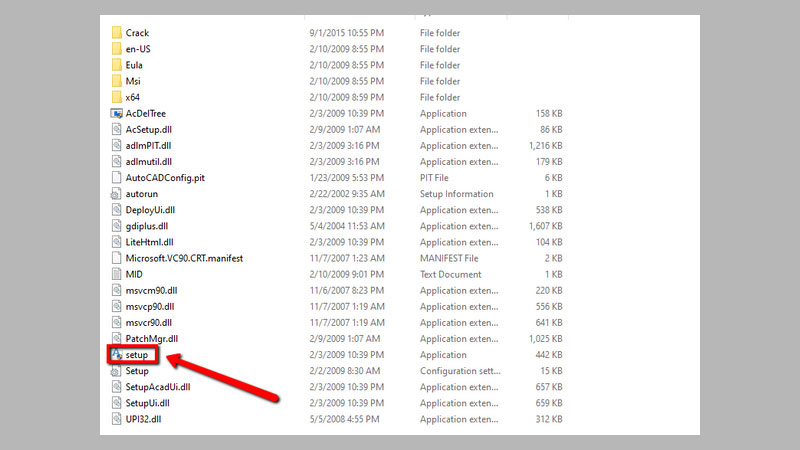Click the Eula folder name
800x450 pixels.
(x=134, y=65)
